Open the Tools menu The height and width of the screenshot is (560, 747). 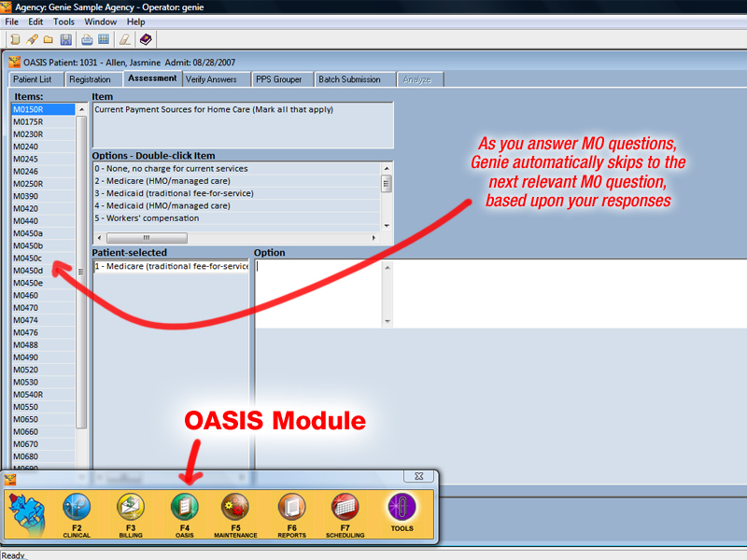coord(63,21)
